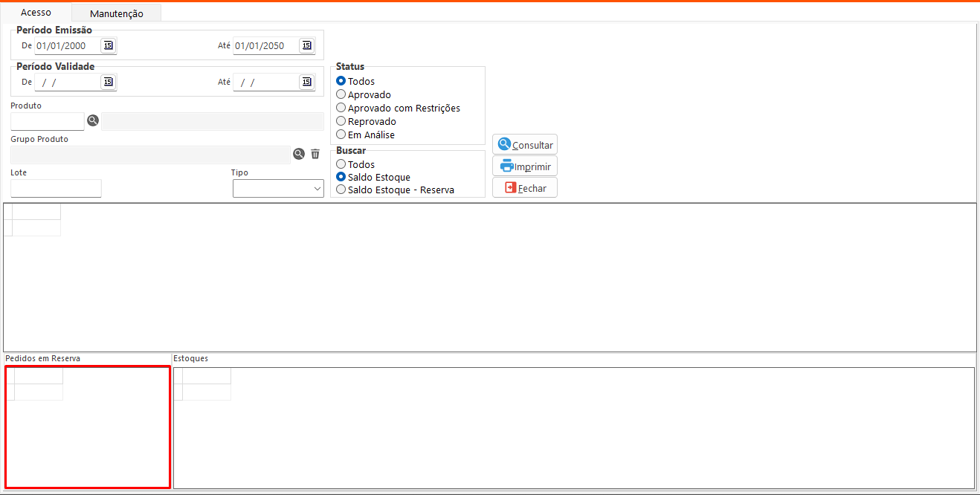Select Em Análise status option
This screenshot has width=980, height=495.
(x=341, y=135)
